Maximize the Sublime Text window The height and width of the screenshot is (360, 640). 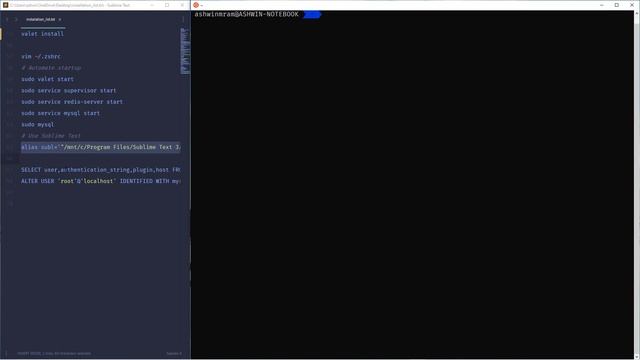pos(167,5)
